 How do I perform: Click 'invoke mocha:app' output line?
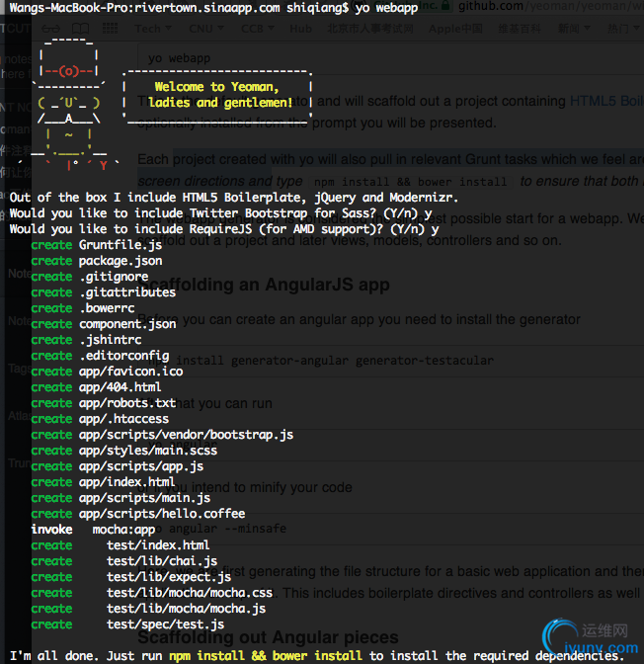[x=93, y=530]
